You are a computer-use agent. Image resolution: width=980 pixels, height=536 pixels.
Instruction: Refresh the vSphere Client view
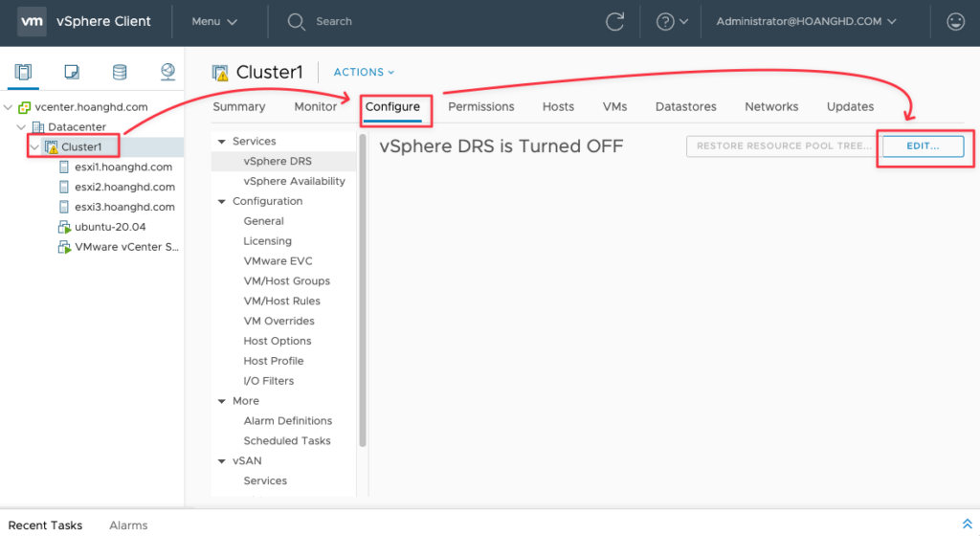pyautogui.click(x=615, y=22)
